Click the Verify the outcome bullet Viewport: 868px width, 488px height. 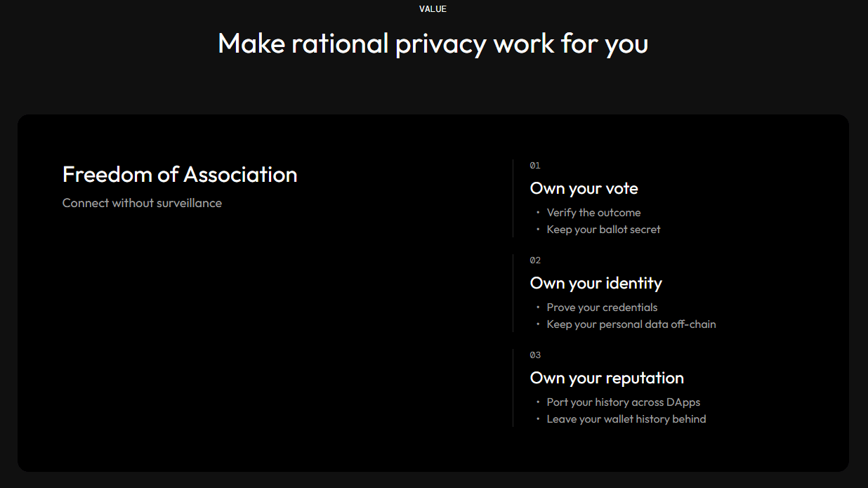593,213
